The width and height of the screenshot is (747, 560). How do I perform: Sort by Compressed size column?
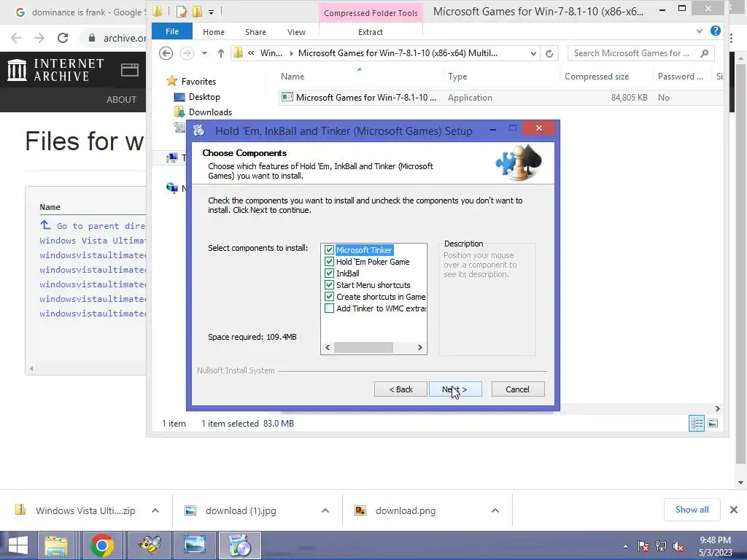coord(597,76)
